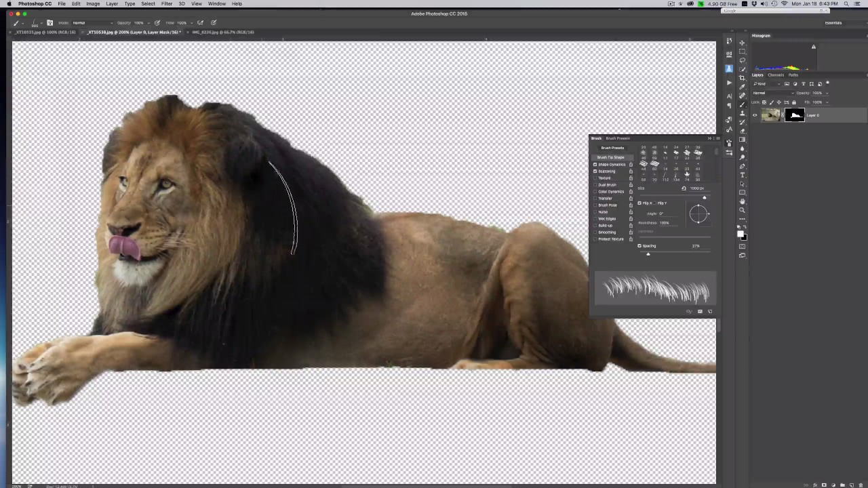Viewport: 868px width, 488px height.
Task: Toggle Quick Mask mode icon
Action: coord(742,247)
